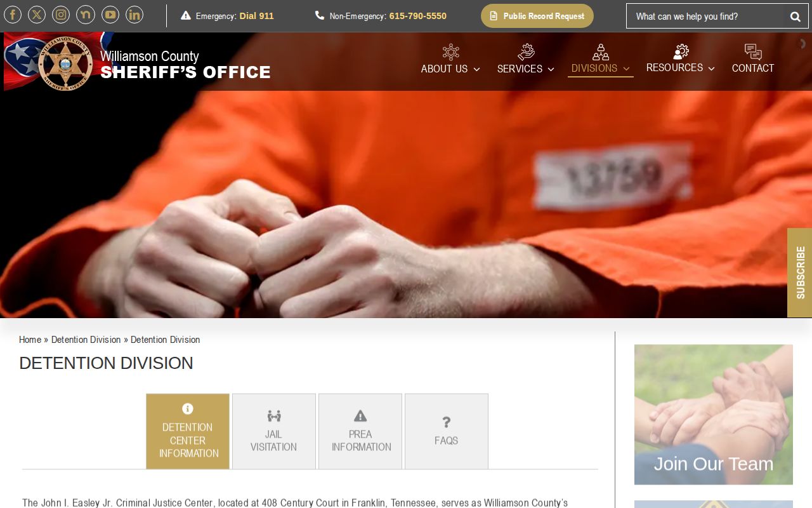Image resolution: width=812 pixels, height=508 pixels.
Task: Open the Join Our Team image card
Action: pyautogui.click(x=714, y=415)
